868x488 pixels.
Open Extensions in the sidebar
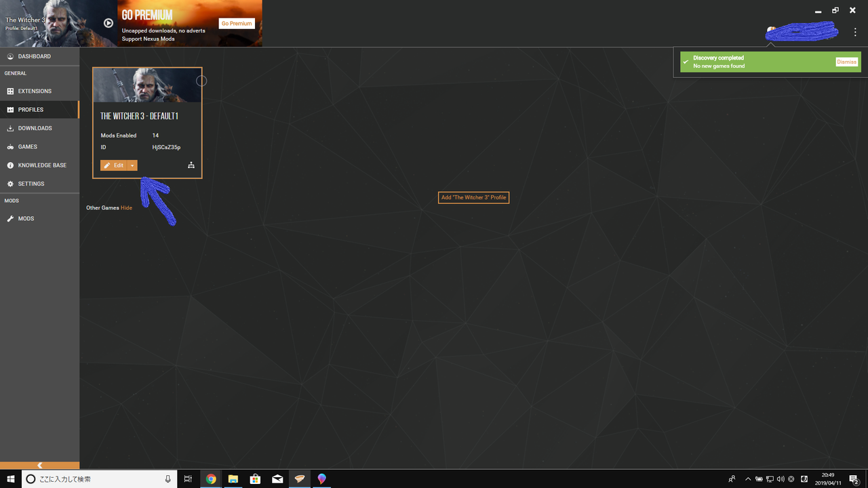click(39, 91)
